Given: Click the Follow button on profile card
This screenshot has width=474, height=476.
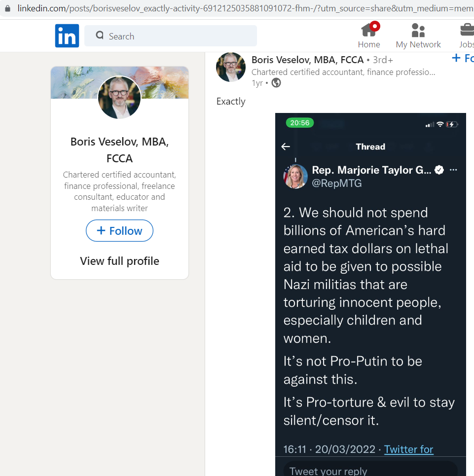Looking at the screenshot, I should [119, 230].
